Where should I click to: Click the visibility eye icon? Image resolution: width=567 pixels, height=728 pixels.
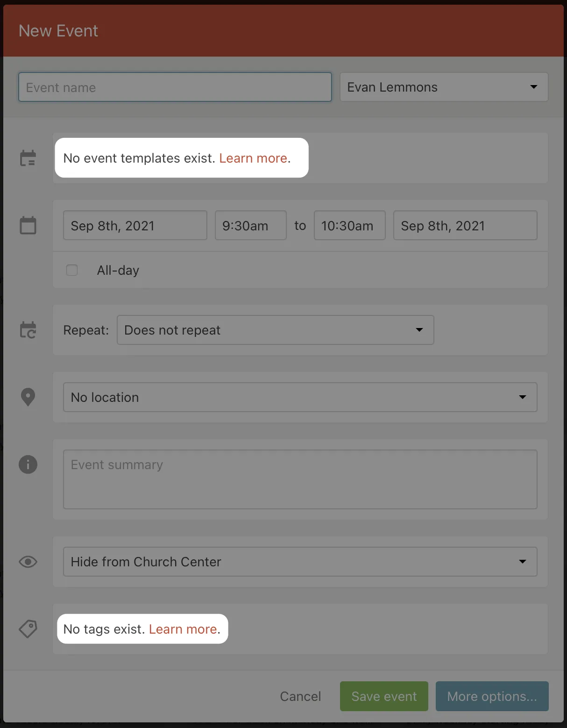(28, 562)
